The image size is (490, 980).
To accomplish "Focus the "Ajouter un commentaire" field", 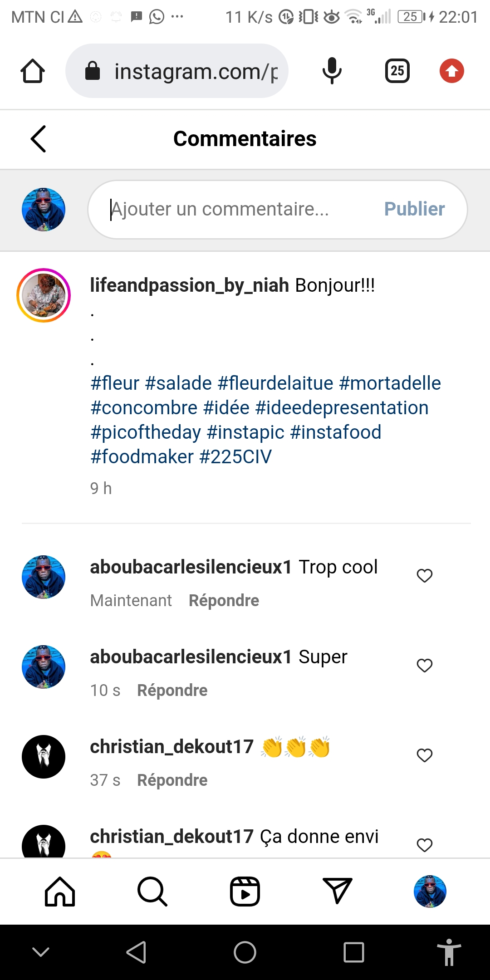I will click(236, 209).
